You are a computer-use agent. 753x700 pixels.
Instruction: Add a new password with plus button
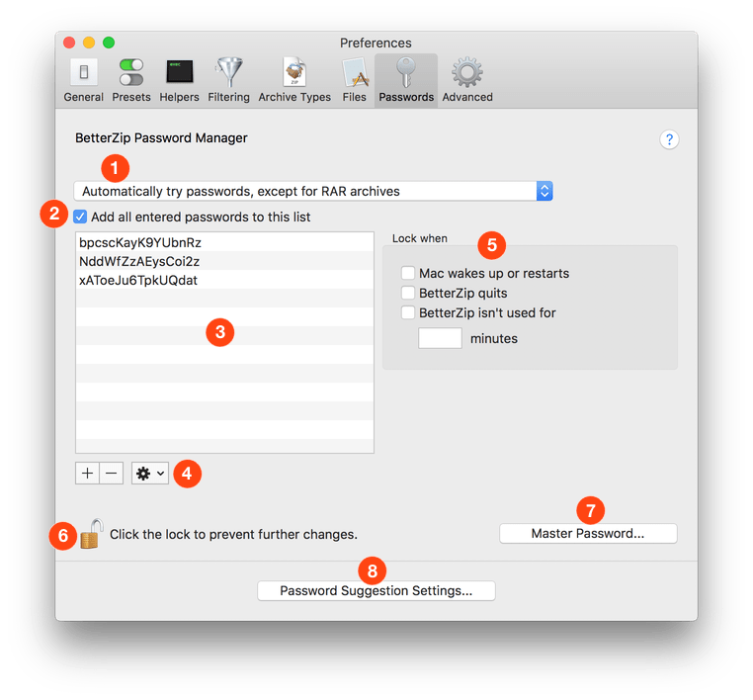click(x=87, y=474)
